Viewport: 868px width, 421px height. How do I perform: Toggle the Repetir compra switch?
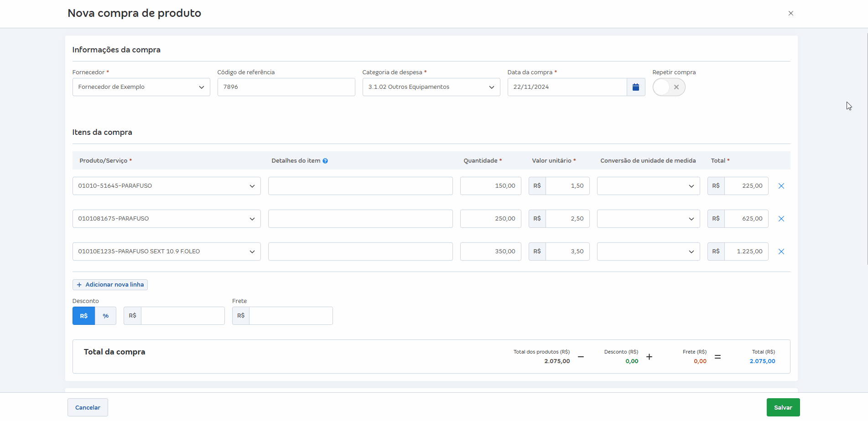tap(669, 87)
